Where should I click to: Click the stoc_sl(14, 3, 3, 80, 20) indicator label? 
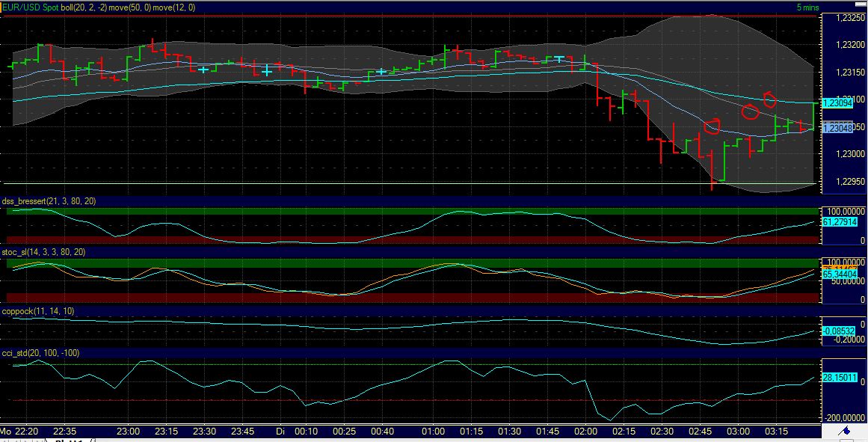click(x=45, y=254)
